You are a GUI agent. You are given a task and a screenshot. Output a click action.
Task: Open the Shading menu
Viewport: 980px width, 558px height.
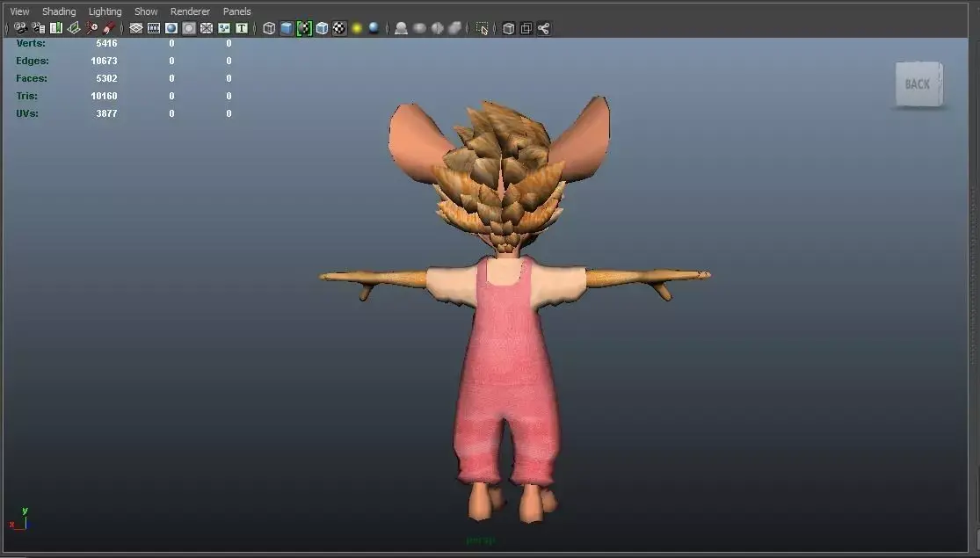pos(59,11)
